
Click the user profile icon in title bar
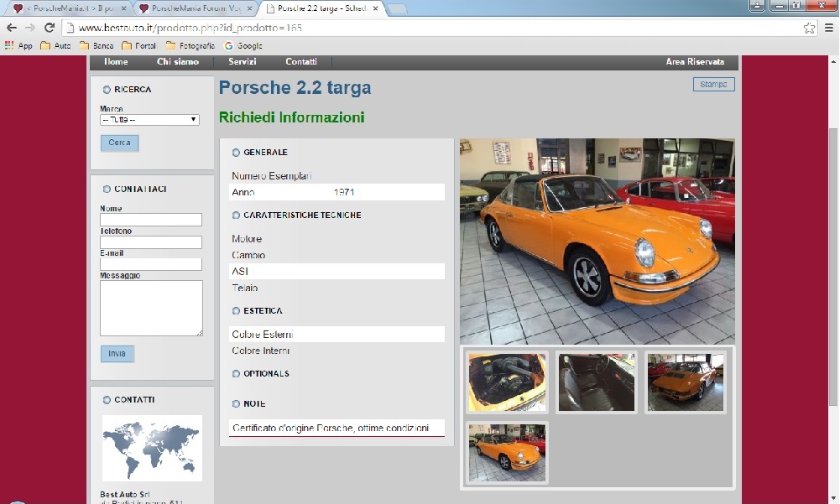click(x=757, y=5)
